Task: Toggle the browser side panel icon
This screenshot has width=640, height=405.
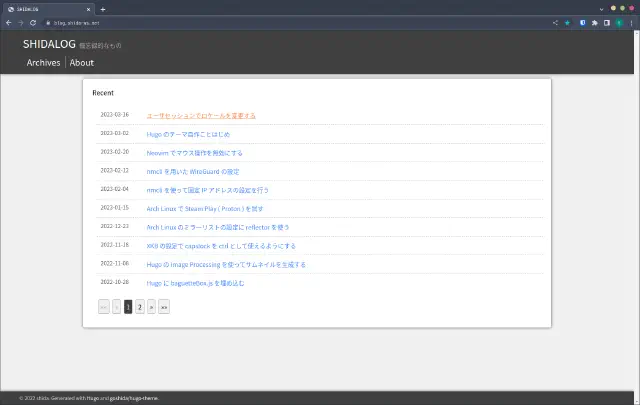Action: (607, 22)
